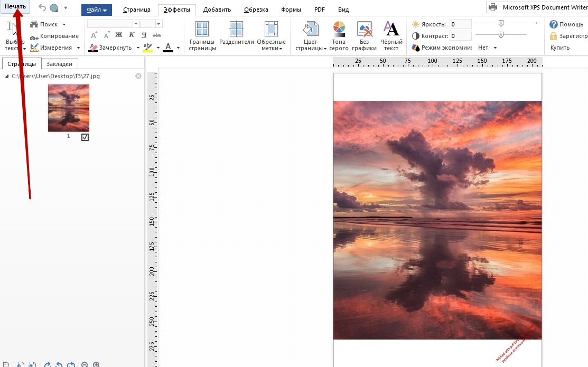Click the Купить link

click(x=559, y=48)
